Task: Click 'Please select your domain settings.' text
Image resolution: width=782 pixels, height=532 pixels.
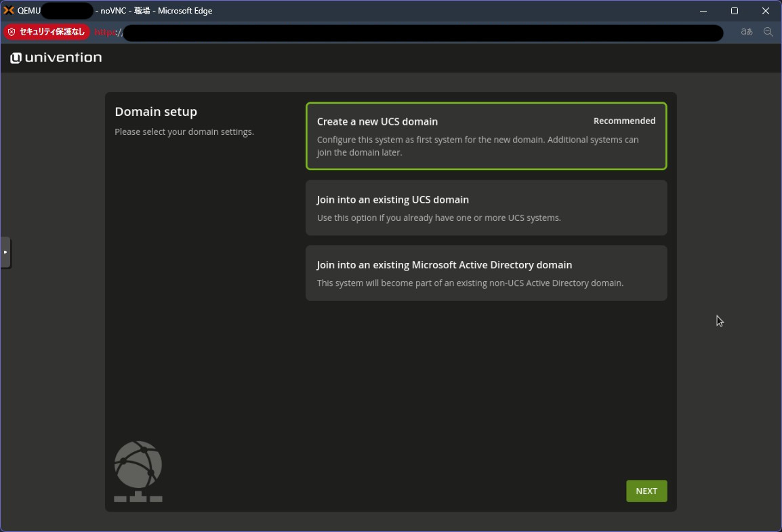Action: tap(184, 131)
